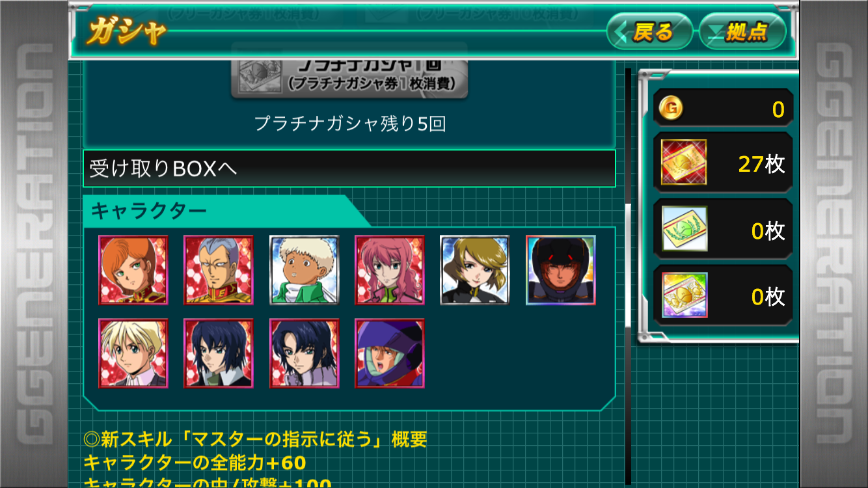Return to base via 拠点 button

(742, 31)
